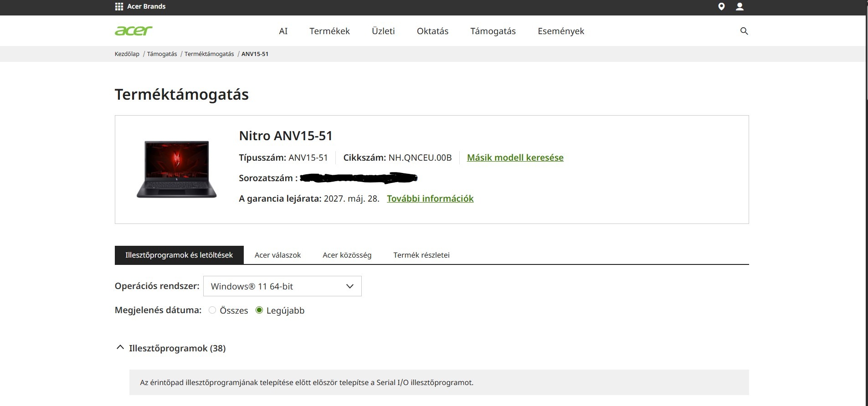Click the Terméktámogatás page heading
This screenshot has height=406, width=868.
click(182, 94)
